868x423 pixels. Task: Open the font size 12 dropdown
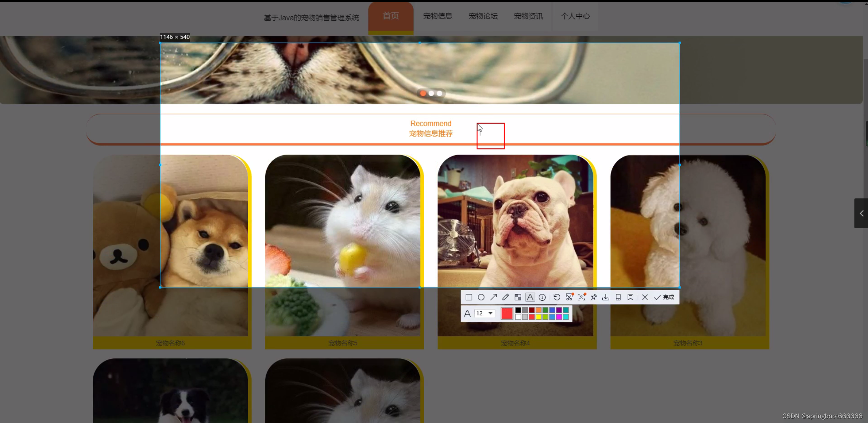pyautogui.click(x=490, y=313)
